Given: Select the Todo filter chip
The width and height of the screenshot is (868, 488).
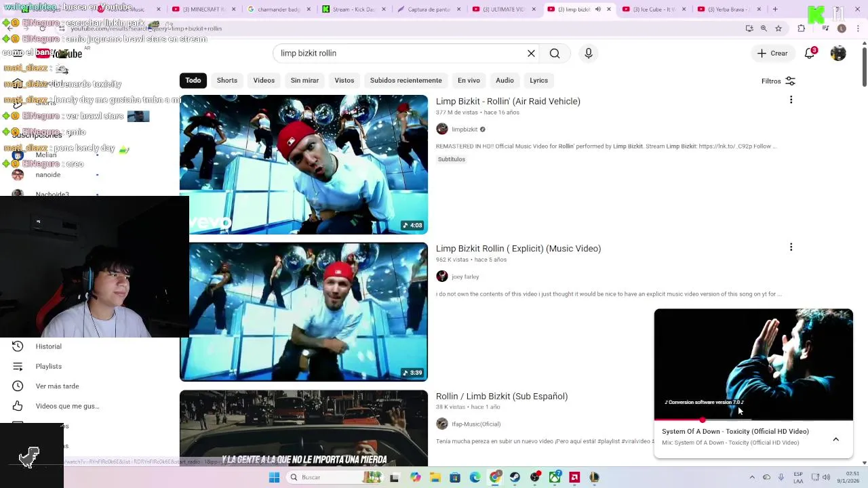Looking at the screenshot, I should 193,81.
